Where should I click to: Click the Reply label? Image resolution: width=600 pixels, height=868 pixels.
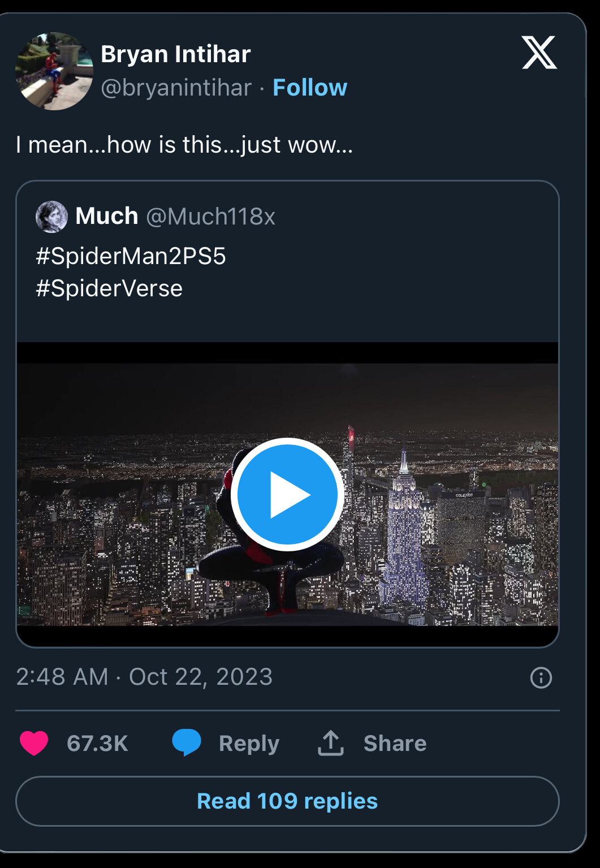249,744
